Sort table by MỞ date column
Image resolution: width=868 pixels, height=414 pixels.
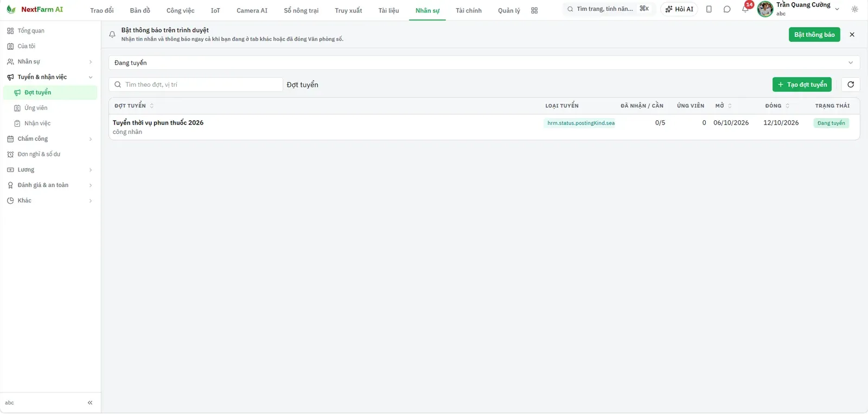(x=724, y=106)
